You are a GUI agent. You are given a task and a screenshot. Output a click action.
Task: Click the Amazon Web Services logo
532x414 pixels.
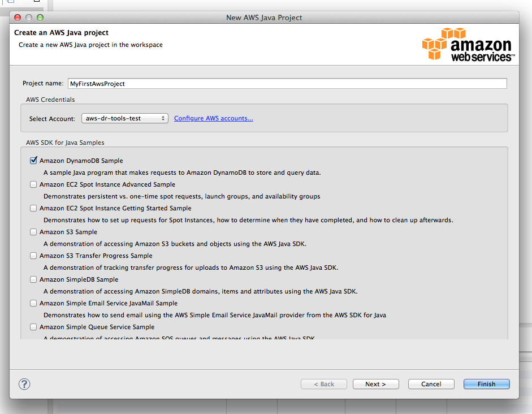[468, 45]
